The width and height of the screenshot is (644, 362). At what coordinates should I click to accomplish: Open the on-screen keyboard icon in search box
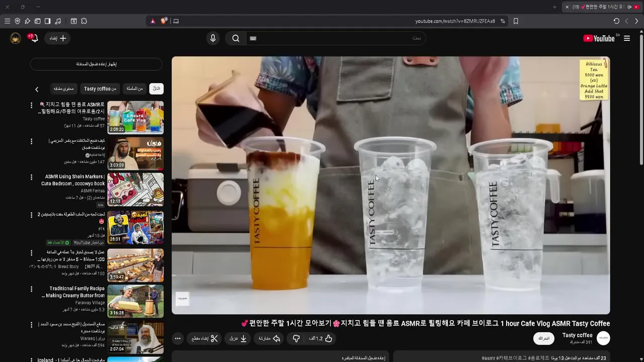click(x=253, y=38)
